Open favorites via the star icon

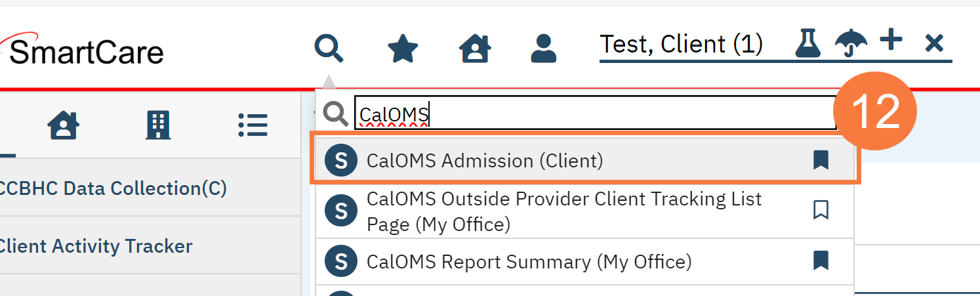tap(403, 48)
